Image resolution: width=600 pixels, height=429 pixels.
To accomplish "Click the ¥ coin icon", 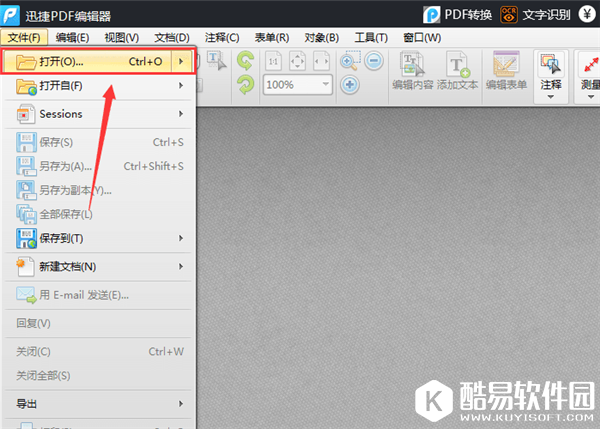I will (587, 14).
